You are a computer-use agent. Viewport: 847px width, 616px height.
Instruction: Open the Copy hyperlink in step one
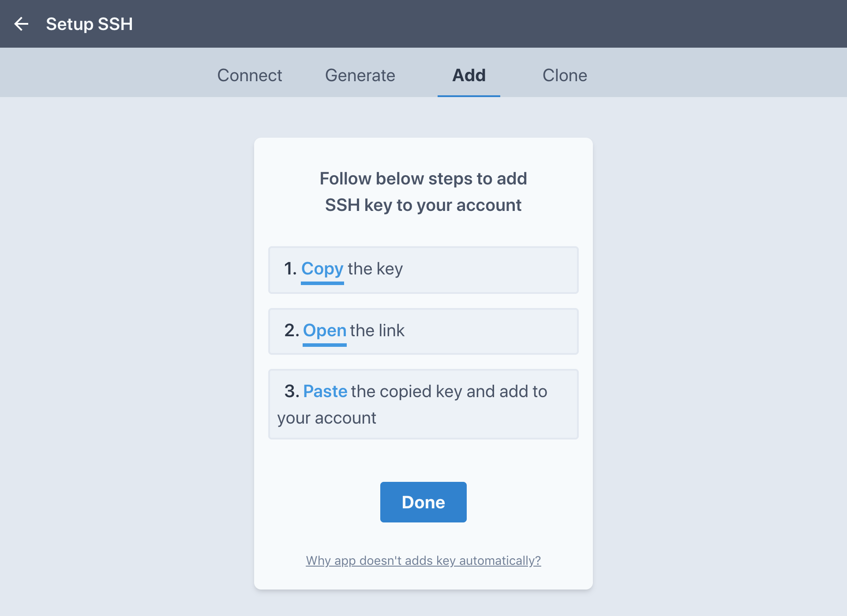click(322, 269)
